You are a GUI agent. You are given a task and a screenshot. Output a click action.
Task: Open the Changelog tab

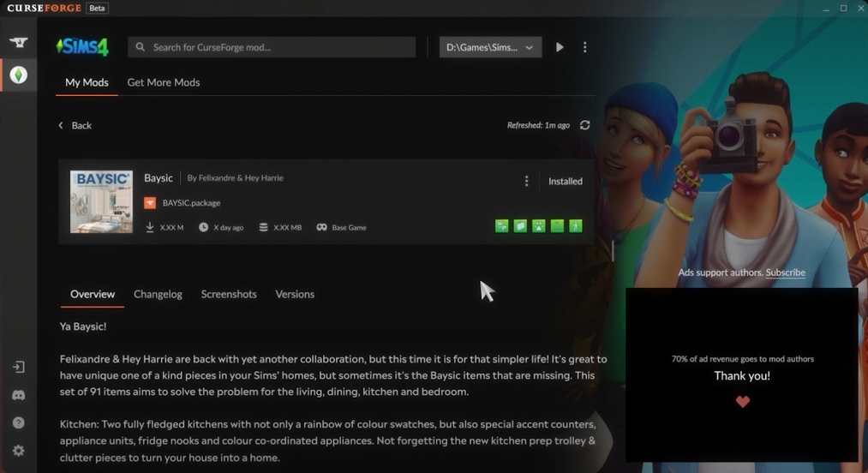click(x=158, y=294)
